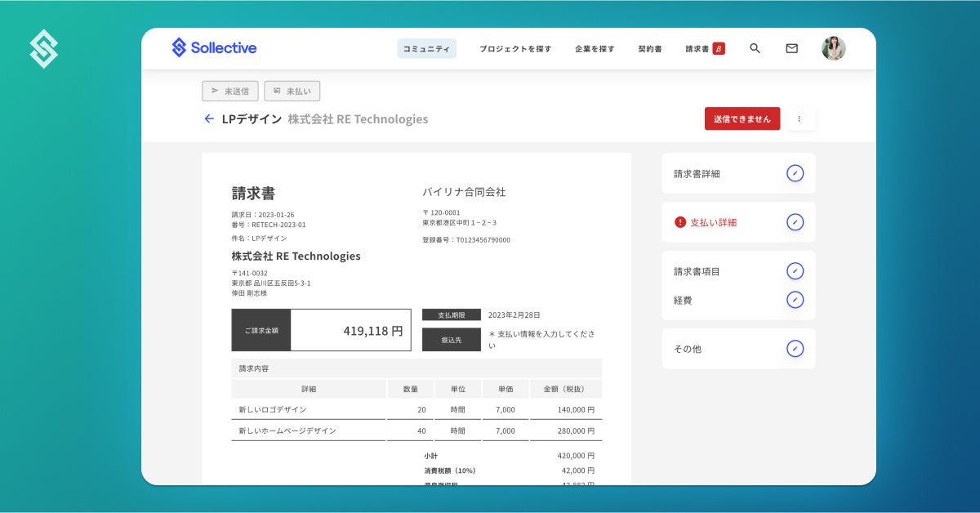Click the 請求書項目 section label
Viewport: 980px width, 513px height.
[x=697, y=271]
